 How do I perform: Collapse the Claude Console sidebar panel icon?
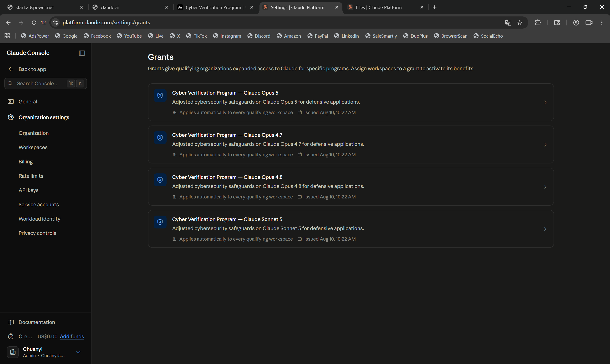[x=82, y=53]
